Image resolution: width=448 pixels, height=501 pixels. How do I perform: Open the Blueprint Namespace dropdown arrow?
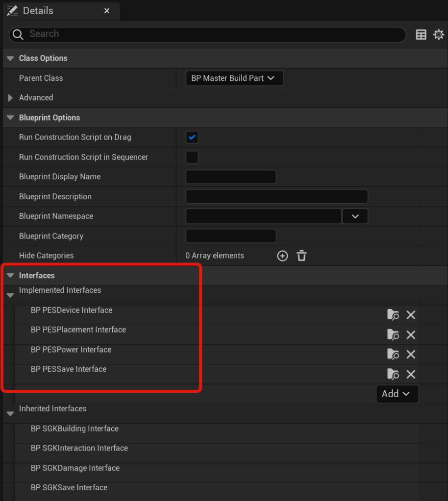[355, 216]
